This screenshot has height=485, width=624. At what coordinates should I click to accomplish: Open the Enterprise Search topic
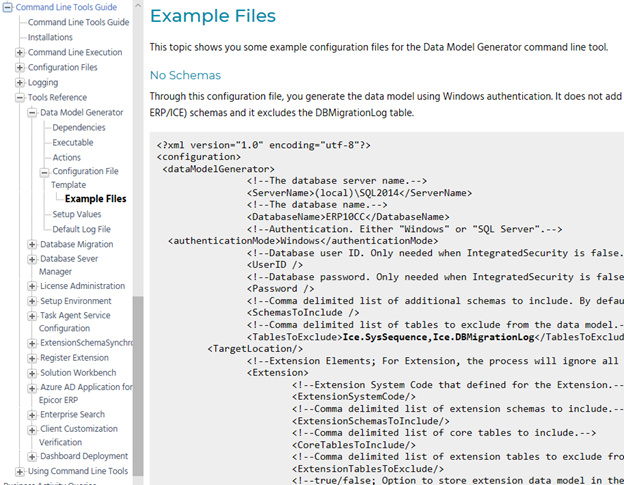[x=72, y=415]
